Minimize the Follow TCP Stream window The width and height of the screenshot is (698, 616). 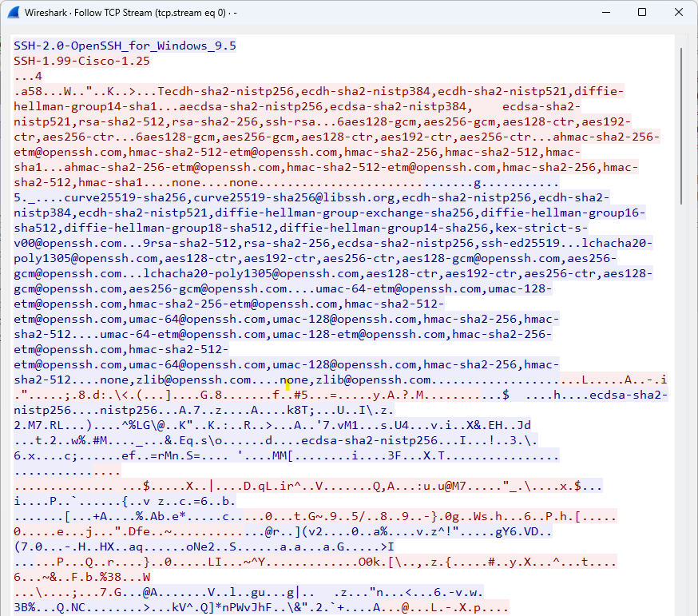pyautogui.click(x=606, y=13)
